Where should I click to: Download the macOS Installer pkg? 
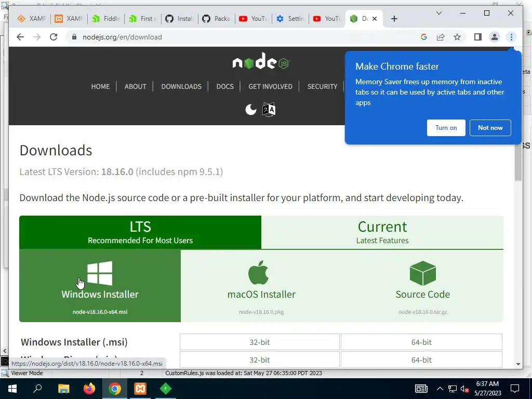261,286
